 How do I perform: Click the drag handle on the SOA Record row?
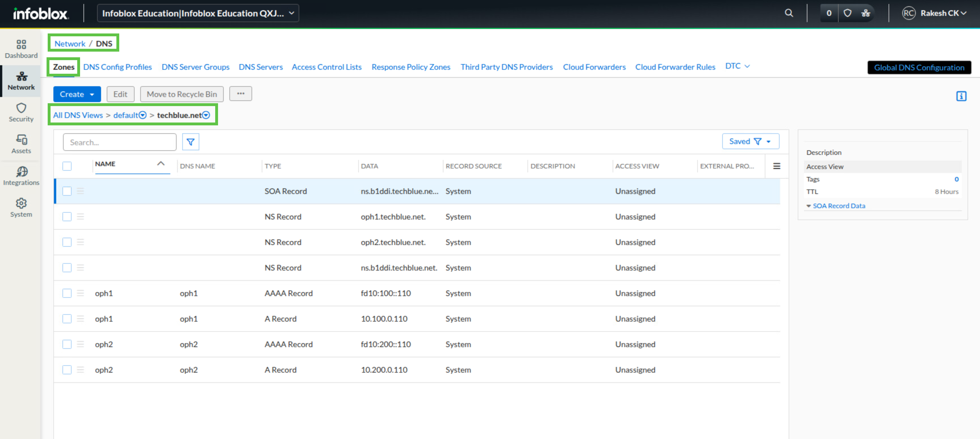point(80,191)
